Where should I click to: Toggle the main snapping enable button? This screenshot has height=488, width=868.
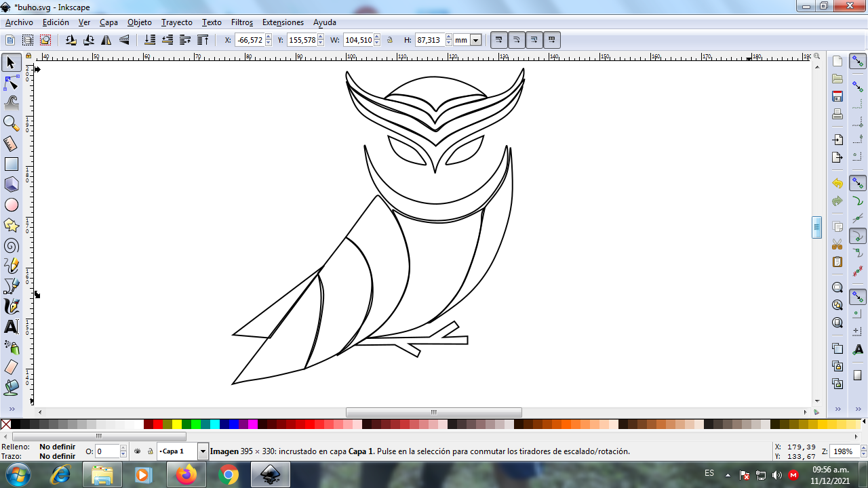[858, 62]
